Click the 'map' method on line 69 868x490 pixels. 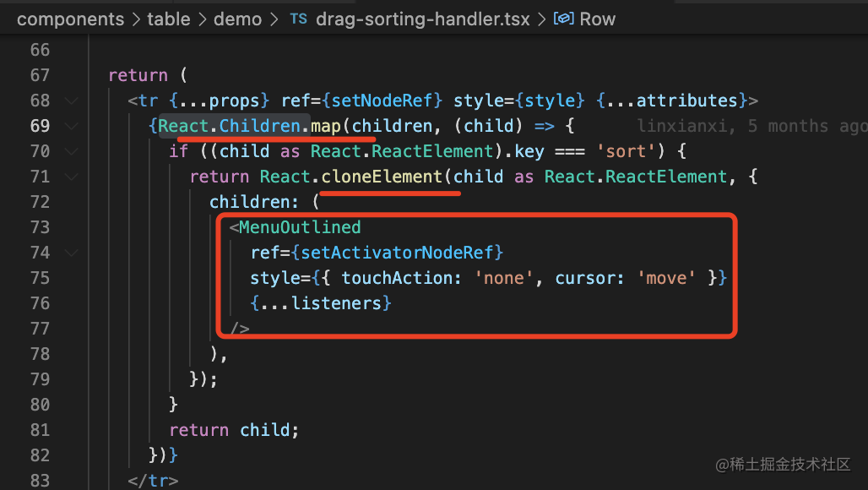click(x=326, y=126)
